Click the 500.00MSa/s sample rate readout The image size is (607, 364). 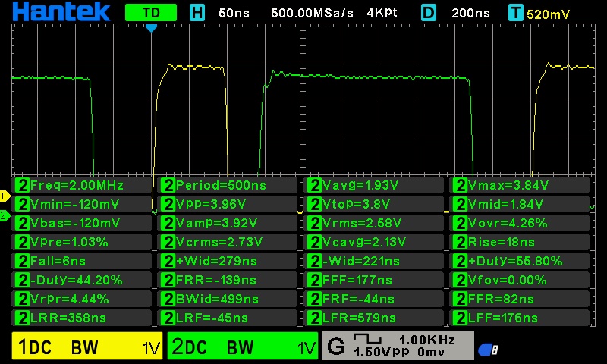click(x=312, y=13)
